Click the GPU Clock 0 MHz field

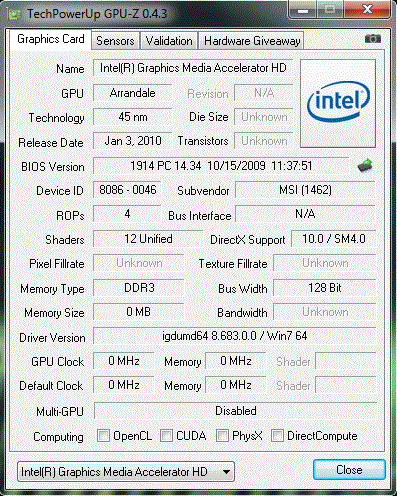pyautogui.click(x=124, y=361)
